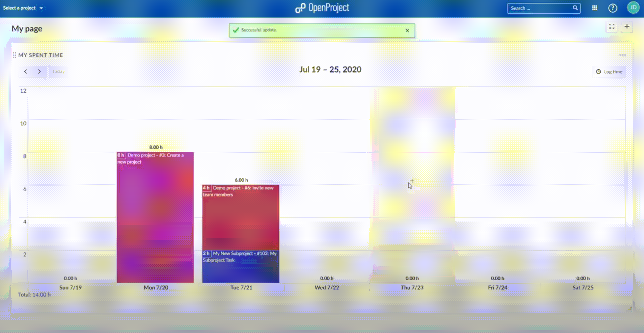Click the Log time button

609,71
